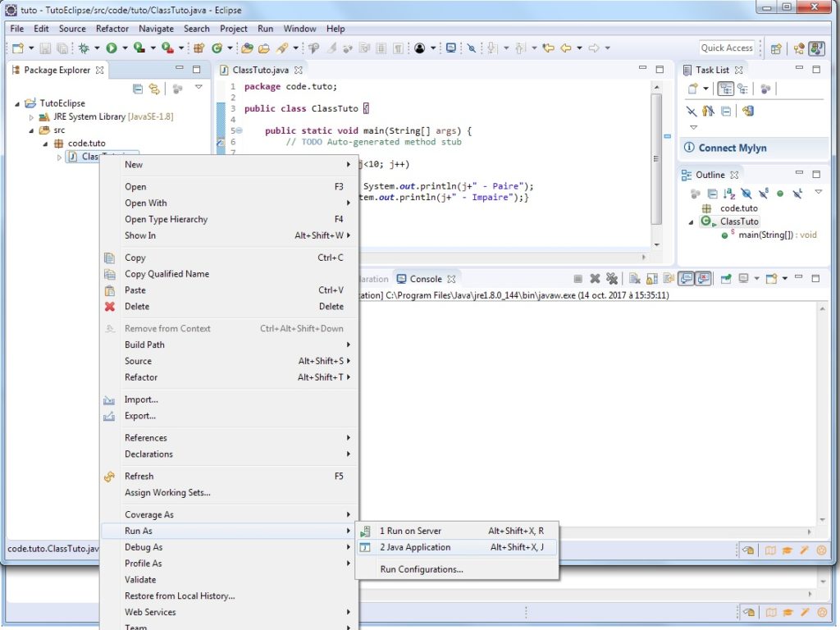Toggle Link with Editor in Package Explorer
The image size is (840, 630).
point(153,88)
